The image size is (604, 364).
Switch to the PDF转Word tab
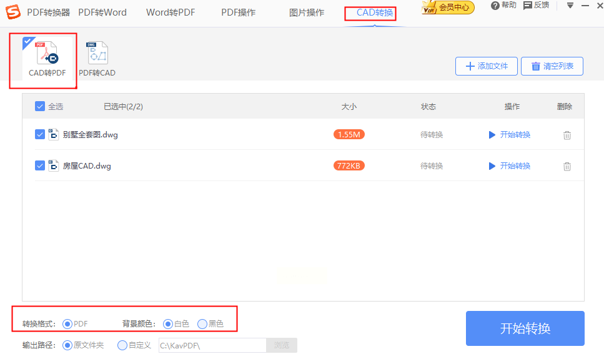(x=102, y=12)
